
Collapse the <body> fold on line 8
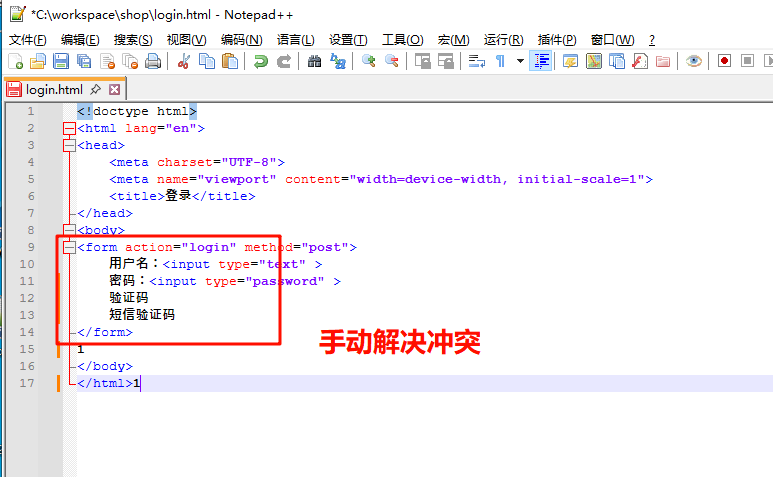pos(69,230)
